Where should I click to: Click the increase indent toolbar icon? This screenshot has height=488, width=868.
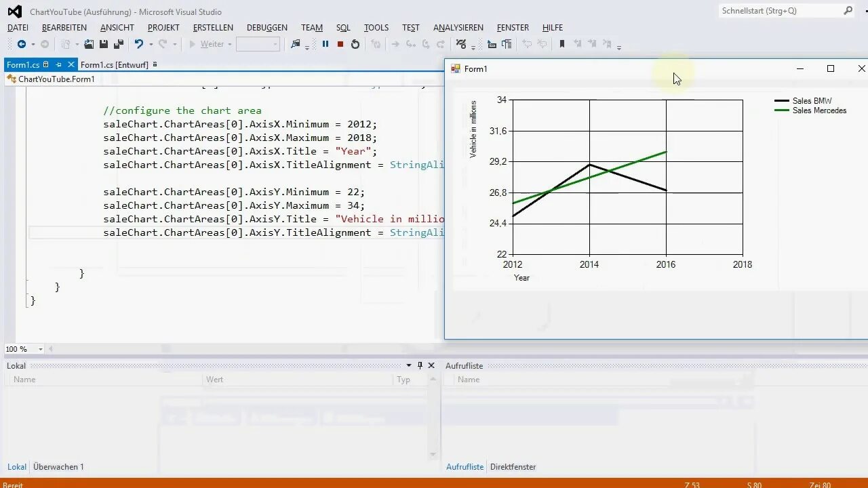506,44
